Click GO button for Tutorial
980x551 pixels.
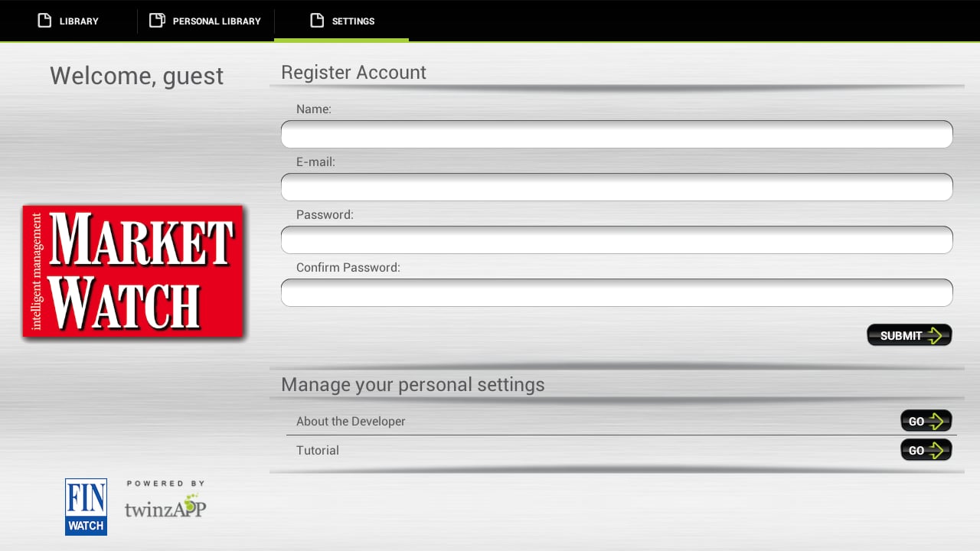tap(926, 450)
